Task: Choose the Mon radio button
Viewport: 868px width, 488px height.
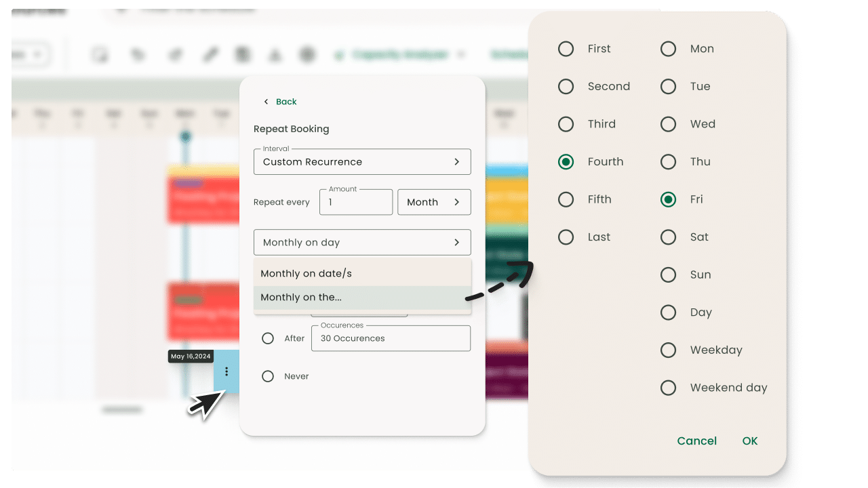Action: pos(668,49)
